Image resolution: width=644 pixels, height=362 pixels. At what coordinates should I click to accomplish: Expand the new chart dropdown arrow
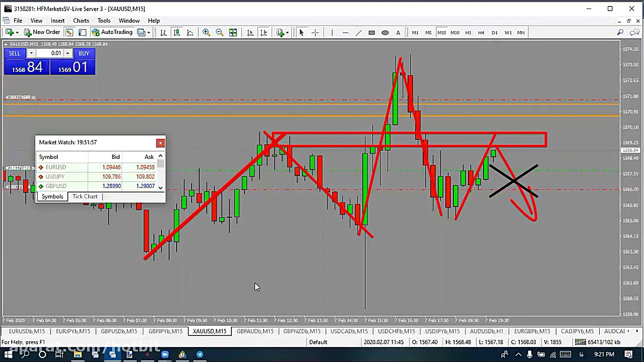[x=17, y=33]
